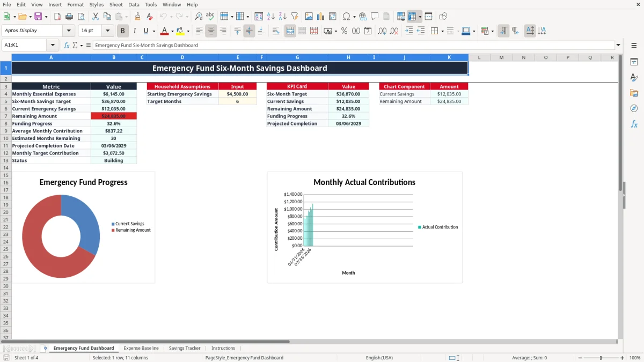This screenshot has height=362, width=644.
Task: Open Print Preview from the toolbar
Action: 81,17
